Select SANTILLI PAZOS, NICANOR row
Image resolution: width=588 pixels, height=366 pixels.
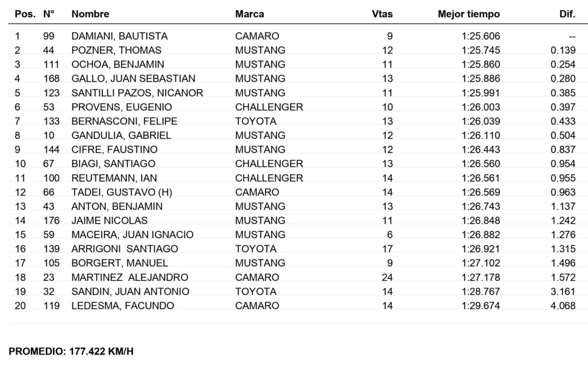(295, 93)
